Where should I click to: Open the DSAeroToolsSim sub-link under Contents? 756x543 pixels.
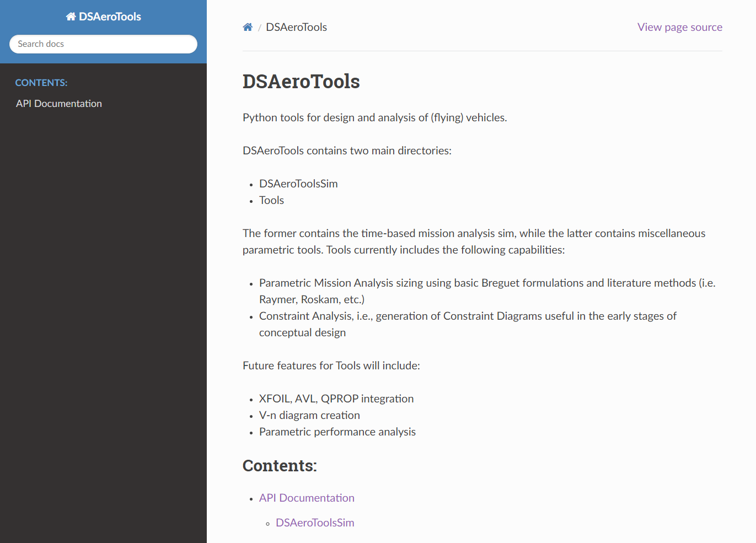pos(315,523)
